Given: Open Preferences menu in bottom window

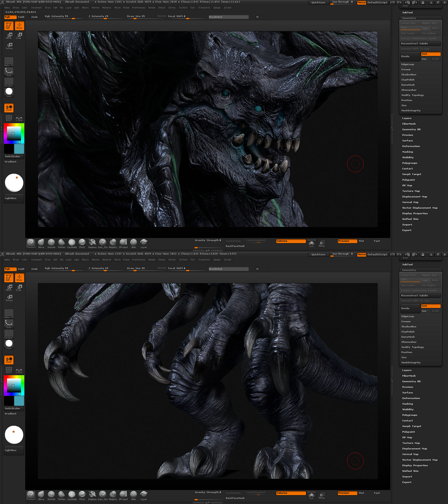Looking at the screenshot, I should 139,260.
